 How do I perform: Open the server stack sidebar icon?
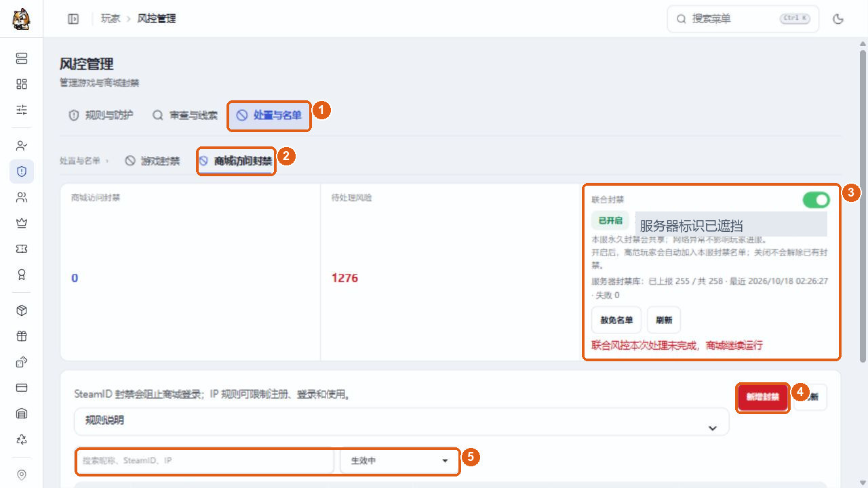click(x=22, y=58)
